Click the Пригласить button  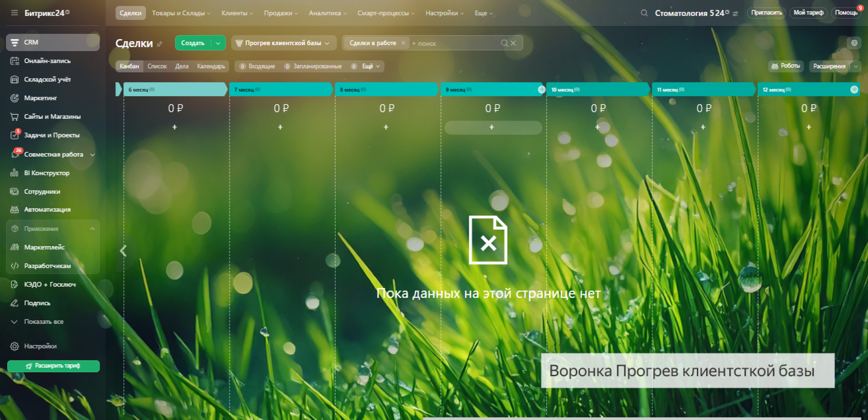point(767,13)
